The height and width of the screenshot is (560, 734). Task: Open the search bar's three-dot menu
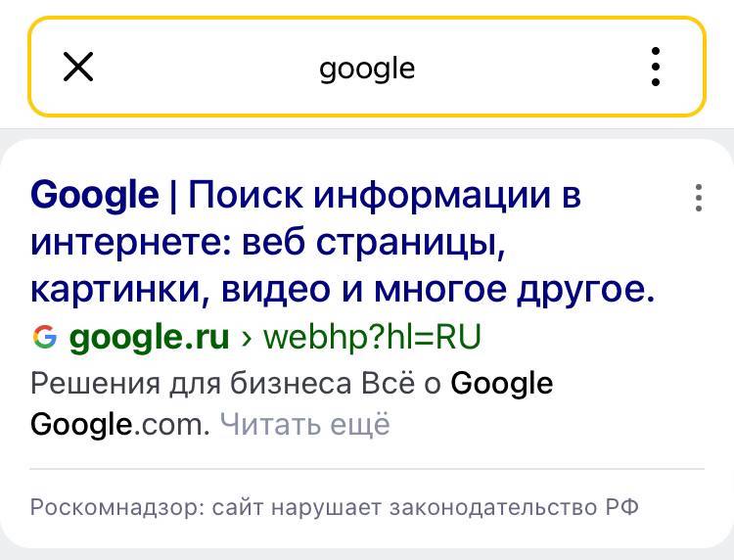[656, 67]
